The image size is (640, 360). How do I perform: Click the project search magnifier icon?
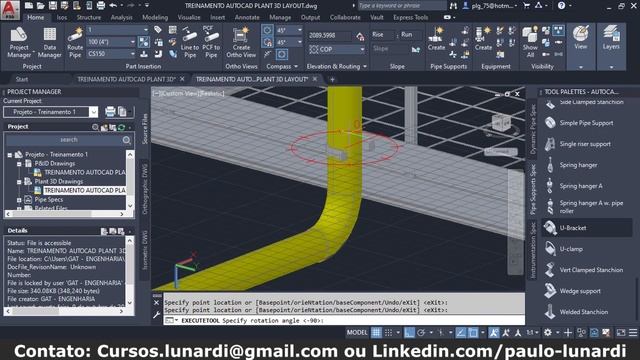tap(126, 140)
